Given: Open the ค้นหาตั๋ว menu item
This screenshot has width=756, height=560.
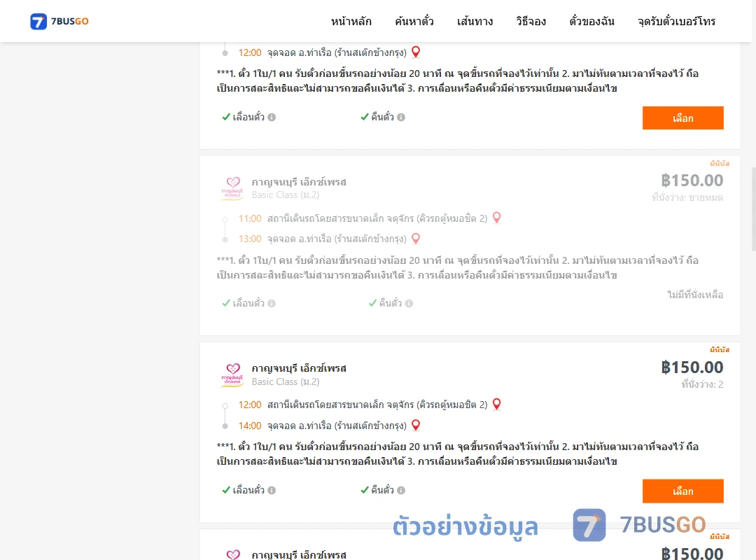Looking at the screenshot, I should (x=414, y=21).
